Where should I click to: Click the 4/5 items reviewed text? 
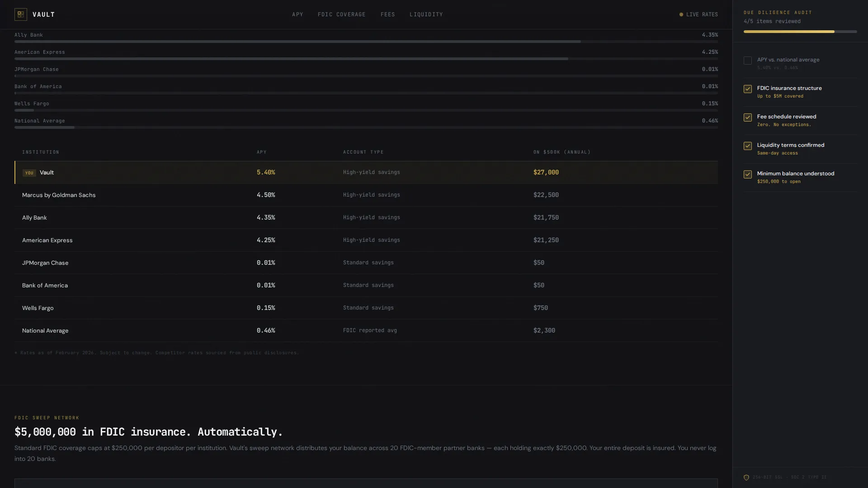772,21
